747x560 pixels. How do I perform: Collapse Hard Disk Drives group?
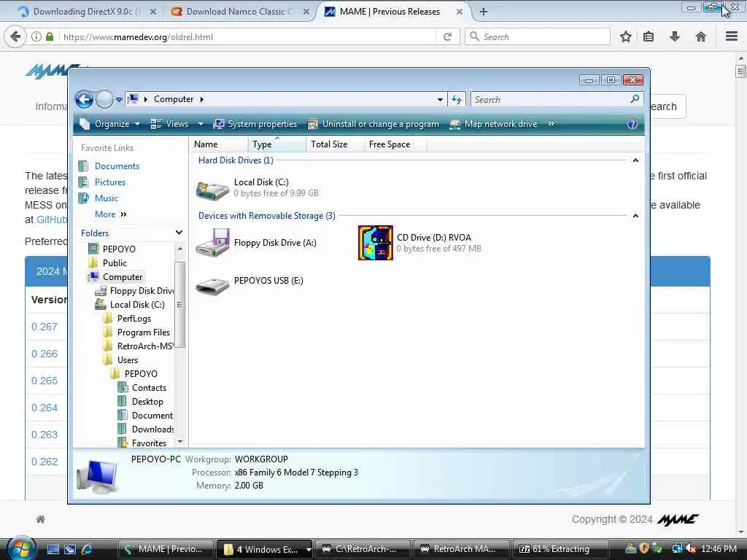635,160
